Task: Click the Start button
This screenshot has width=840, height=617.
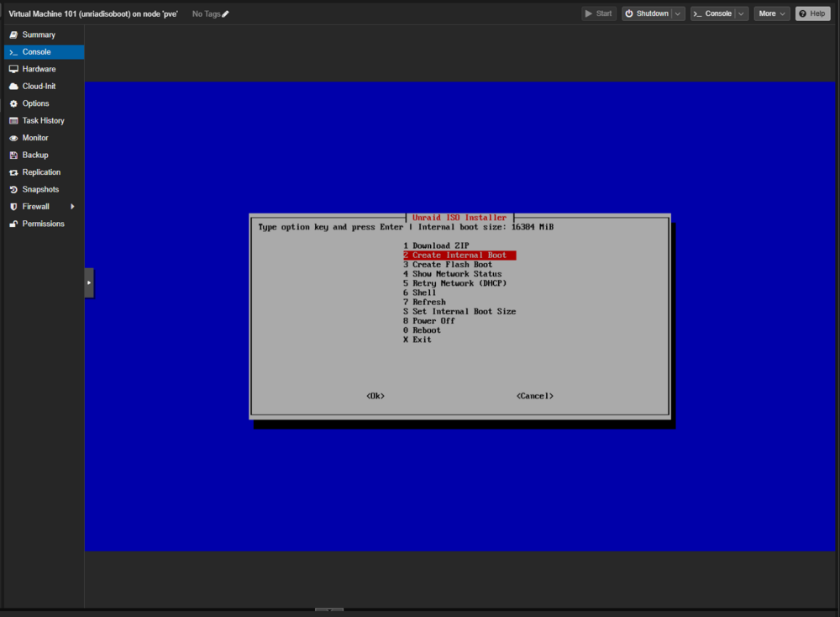Action: pyautogui.click(x=599, y=13)
